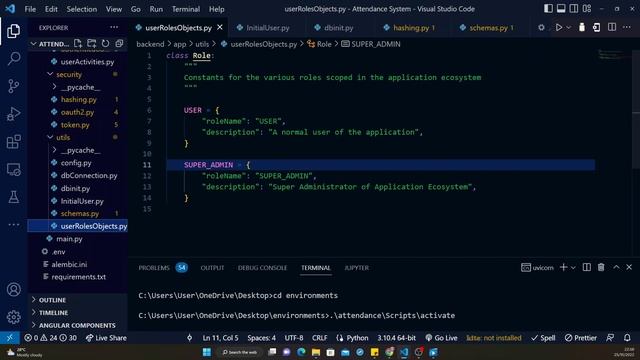Toggle the secondary side bar layout
The height and width of the screenshot is (360, 640).
pos(574,9)
